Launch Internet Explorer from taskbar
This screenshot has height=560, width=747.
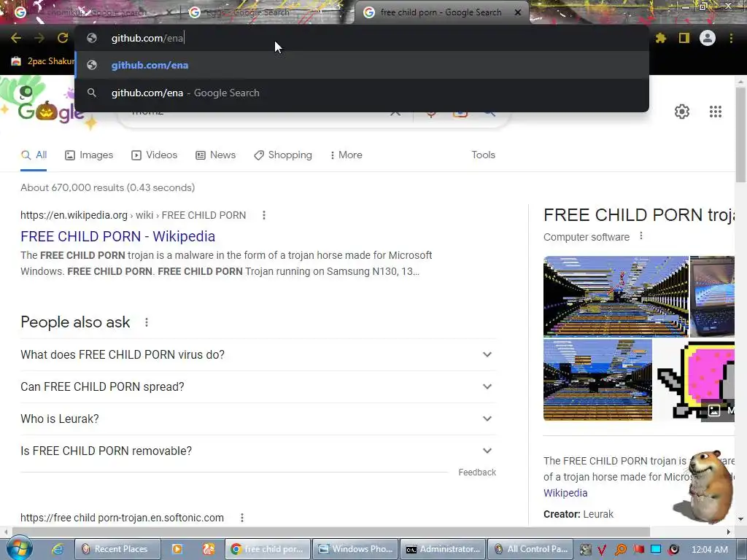pos(58,549)
